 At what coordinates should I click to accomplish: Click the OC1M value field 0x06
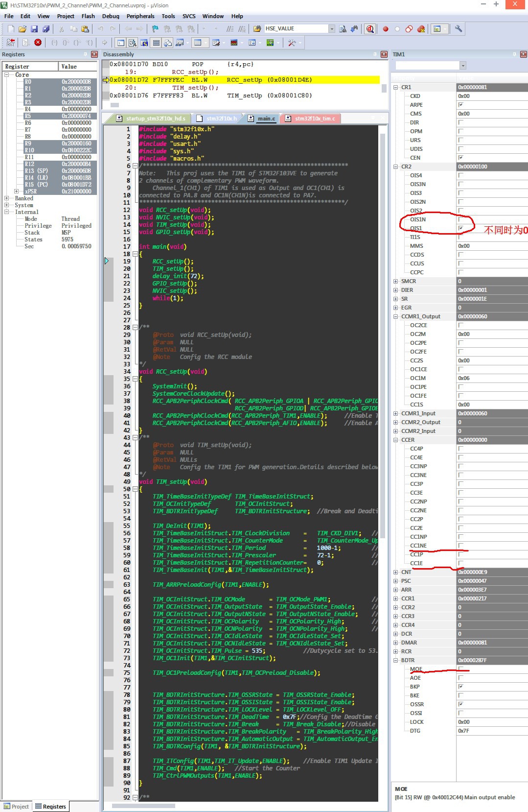click(492, 378)
